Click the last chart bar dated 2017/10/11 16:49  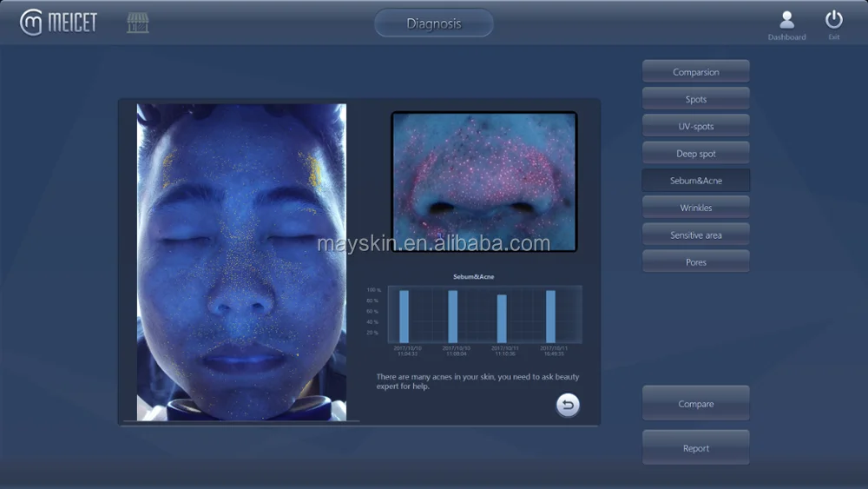tap(550, 316)
